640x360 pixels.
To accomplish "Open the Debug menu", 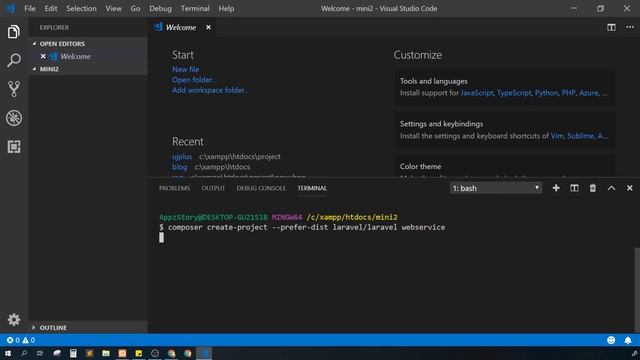I will (160, 8).
